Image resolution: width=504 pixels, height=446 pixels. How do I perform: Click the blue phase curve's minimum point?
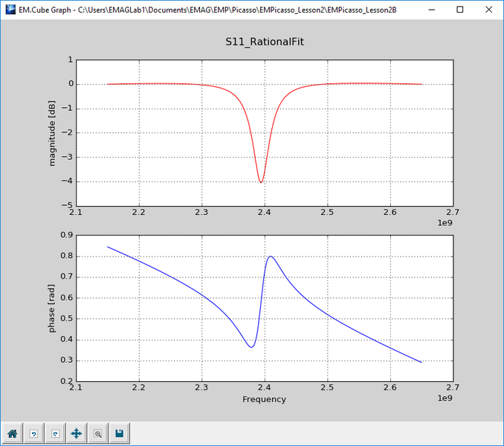[x=251, y=346]
